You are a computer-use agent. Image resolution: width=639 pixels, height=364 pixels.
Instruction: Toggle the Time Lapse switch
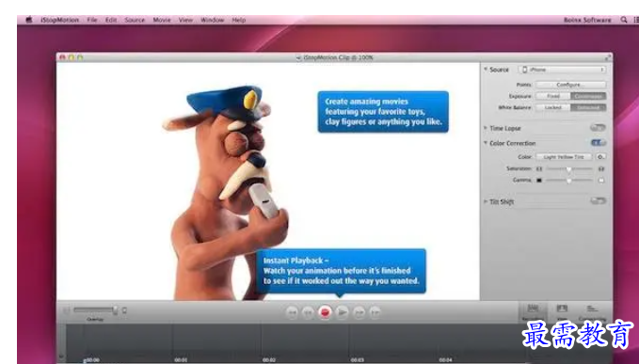click(x=598, y=128)
